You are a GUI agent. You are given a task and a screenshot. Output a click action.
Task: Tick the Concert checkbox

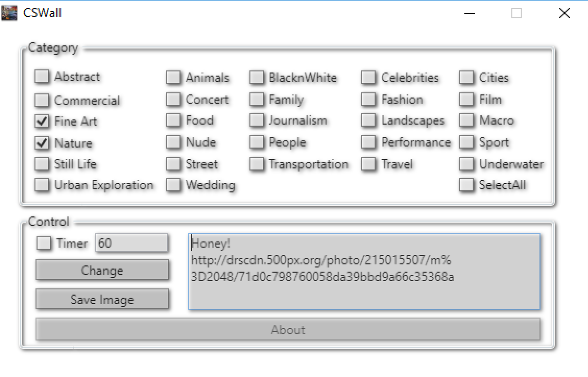(x=173, y=99)
